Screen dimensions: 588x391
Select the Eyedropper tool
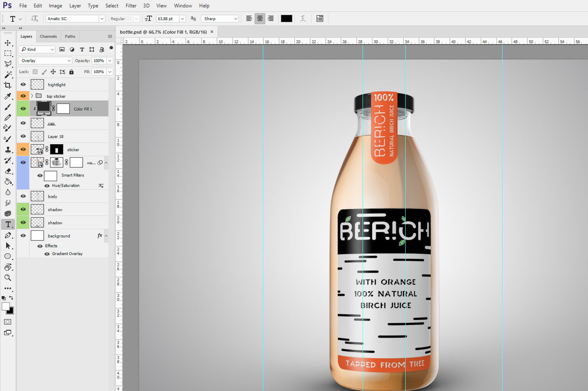click(x=8, y=96)
